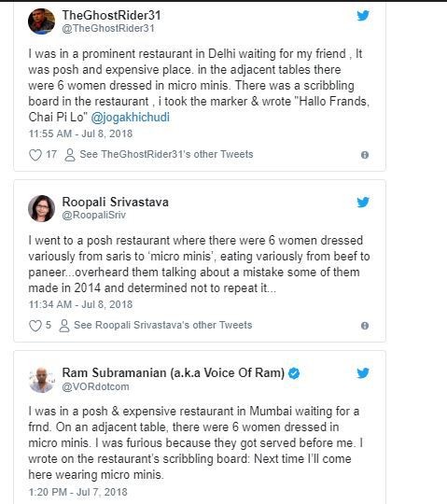Click Twitter bird icon on TheGhostRider31 tweet
The width and height of the screenshot is (447, 504).
pos(363,16)
